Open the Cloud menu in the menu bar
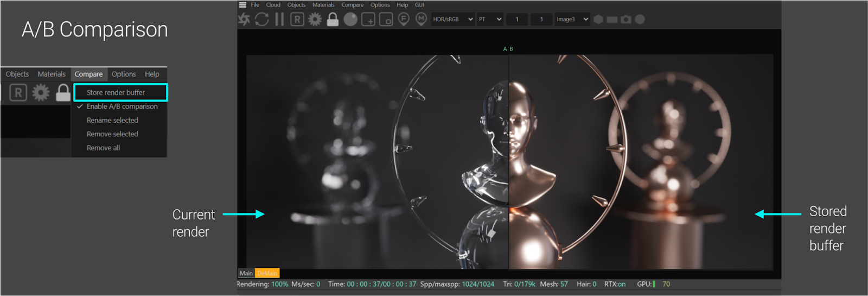Image resolution: width=868 pixels, height=296 pixels. tap(273, 5)
